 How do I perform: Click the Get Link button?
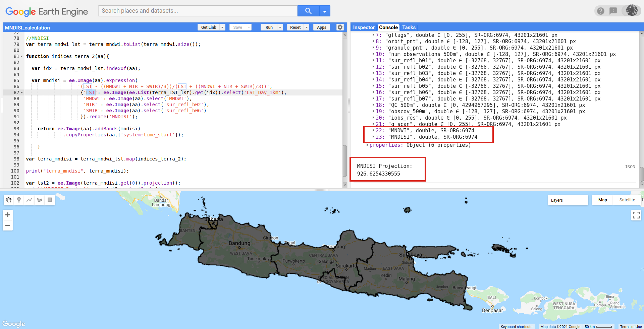click(x=208, y=27)
